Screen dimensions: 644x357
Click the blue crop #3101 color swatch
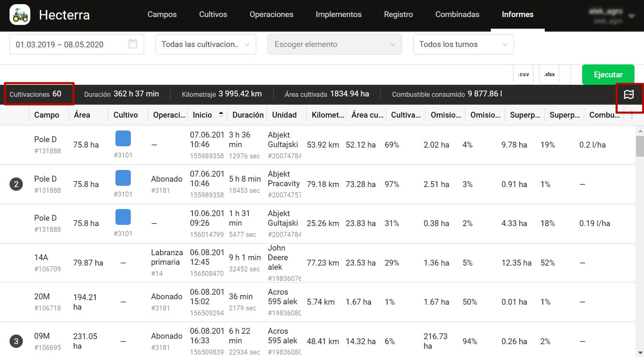point(123,138)
